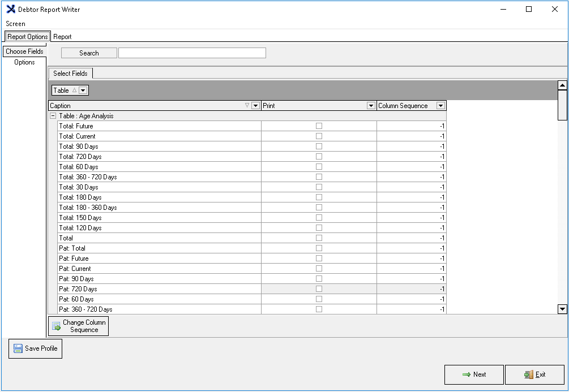The height and width of the screenshot is (392, 569).
Task: Click the Print column header
Action: coord(319,106)
